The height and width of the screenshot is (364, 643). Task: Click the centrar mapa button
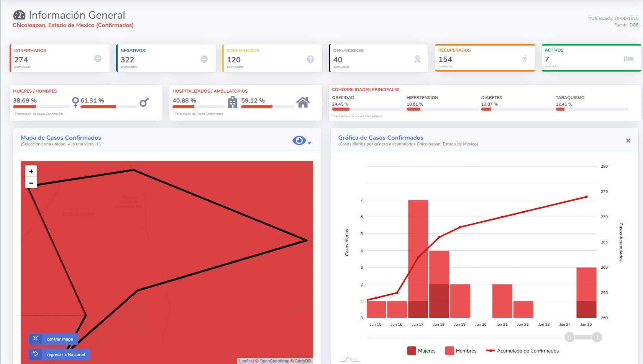[x=53, y=339]
